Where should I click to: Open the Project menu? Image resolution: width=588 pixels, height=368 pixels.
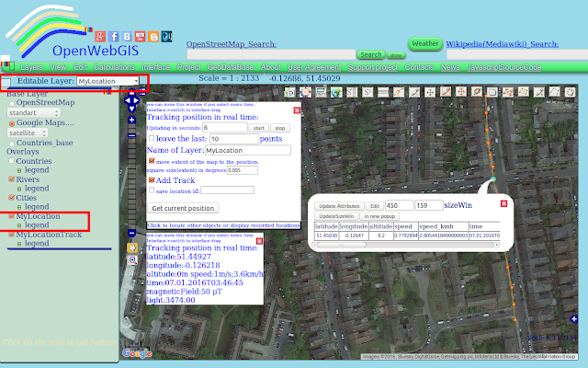(x=188, y=67)
